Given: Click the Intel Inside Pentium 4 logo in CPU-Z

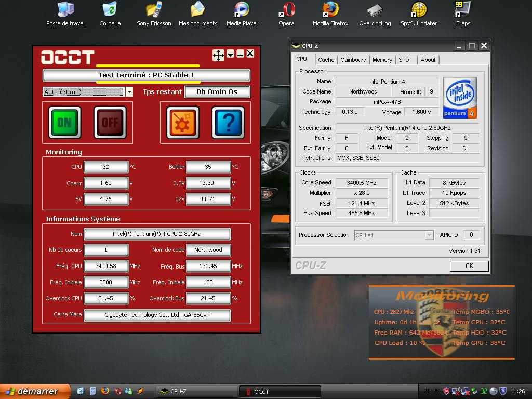Looking at the screenshot, I should pyautogui.click(x=460, y=98).
